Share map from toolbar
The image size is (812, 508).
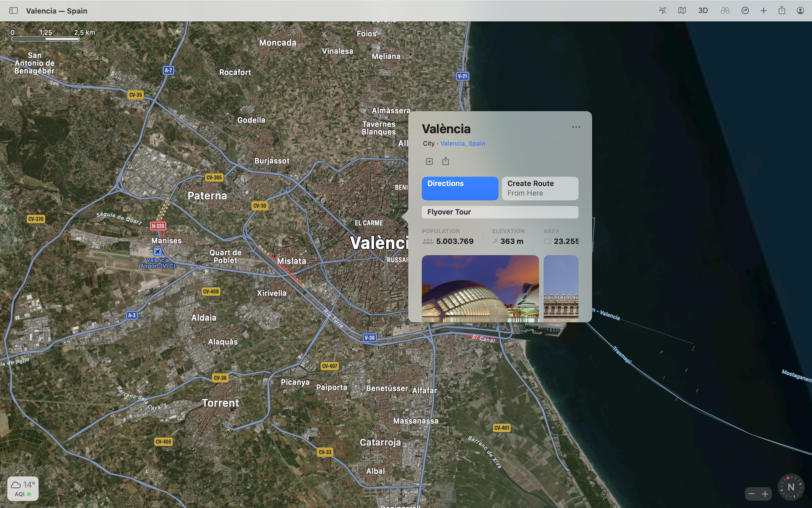(782, 10)
